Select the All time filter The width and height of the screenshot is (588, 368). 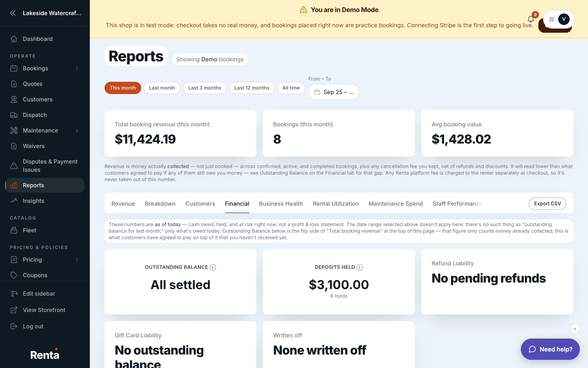tap(291, 88)
